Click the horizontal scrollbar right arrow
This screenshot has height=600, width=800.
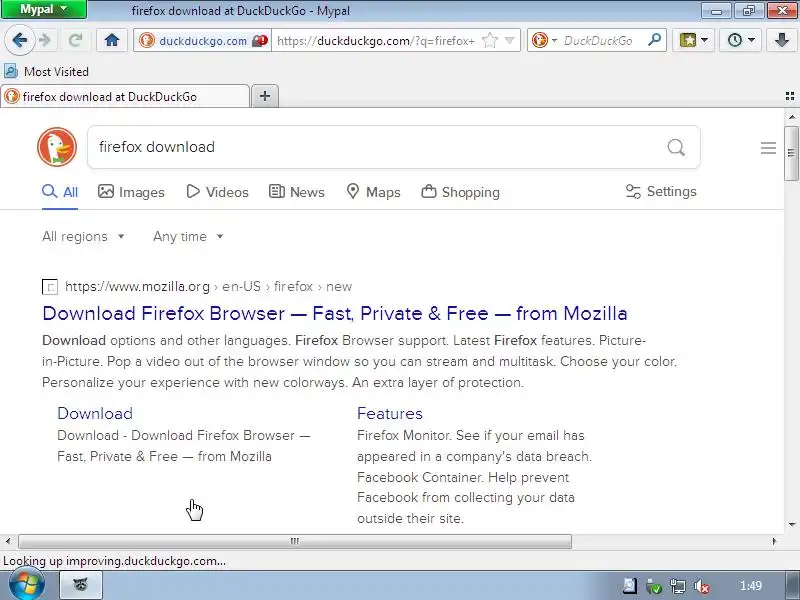(x=774, y=541)
